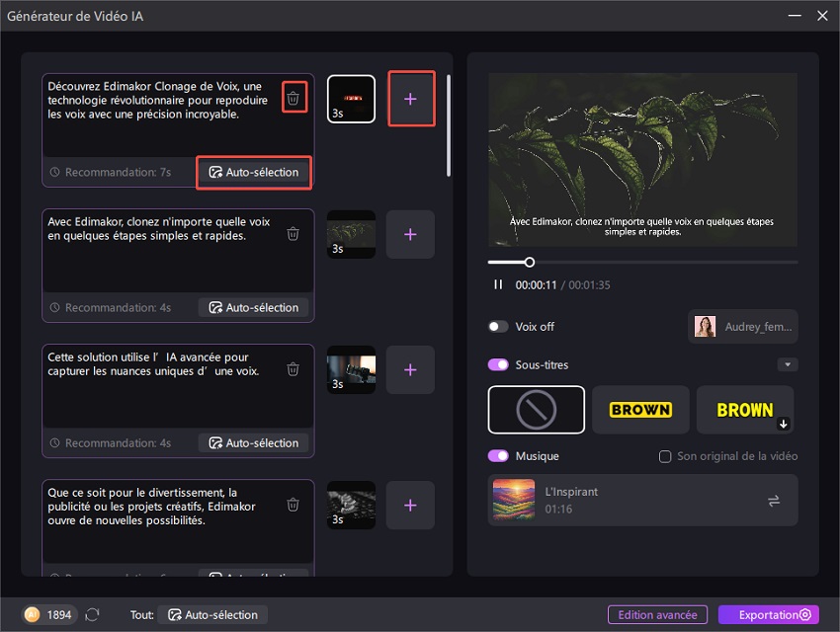840x632 pixels.
Task: Add media to the 'Avec Edimakor, clonez' scene
Action: tap(410, 234)
